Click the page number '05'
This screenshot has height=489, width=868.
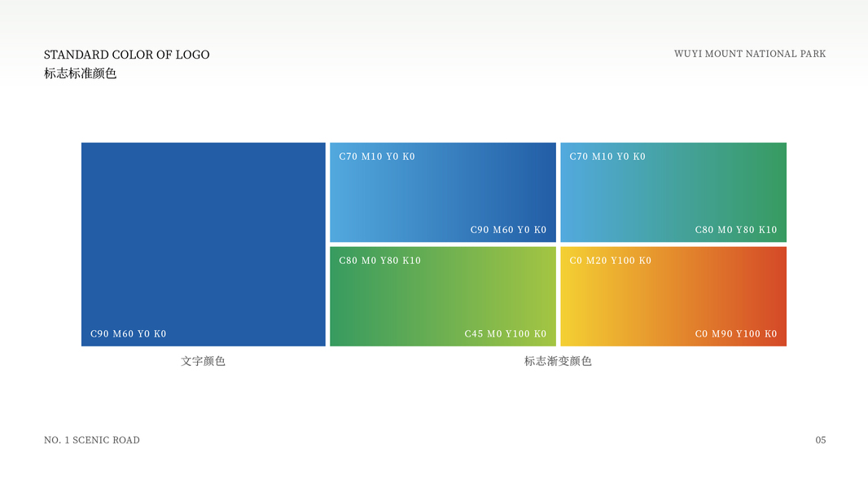click(x=821, y=440)
